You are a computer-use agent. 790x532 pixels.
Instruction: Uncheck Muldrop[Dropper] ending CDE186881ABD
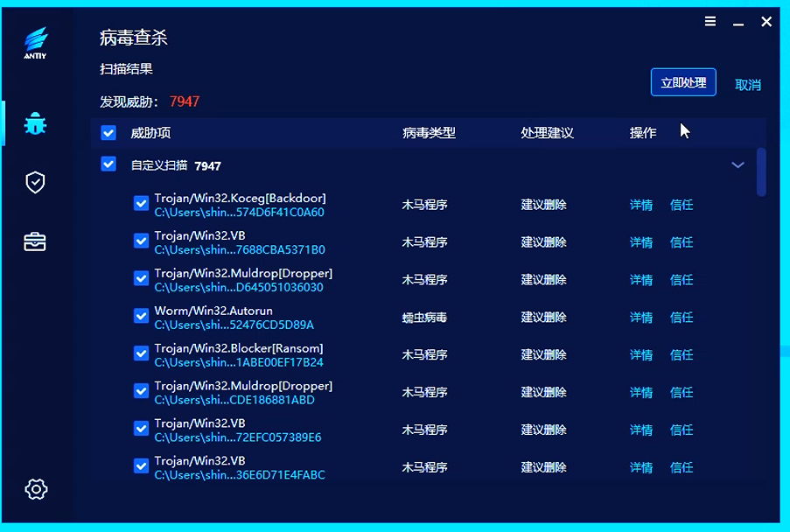[141, 391]
